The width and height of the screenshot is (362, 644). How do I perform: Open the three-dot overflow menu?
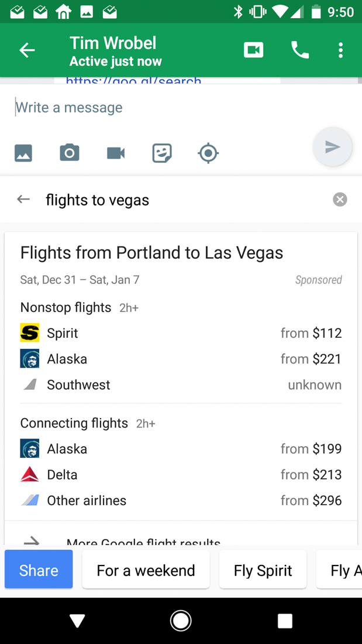coord(340,50)
